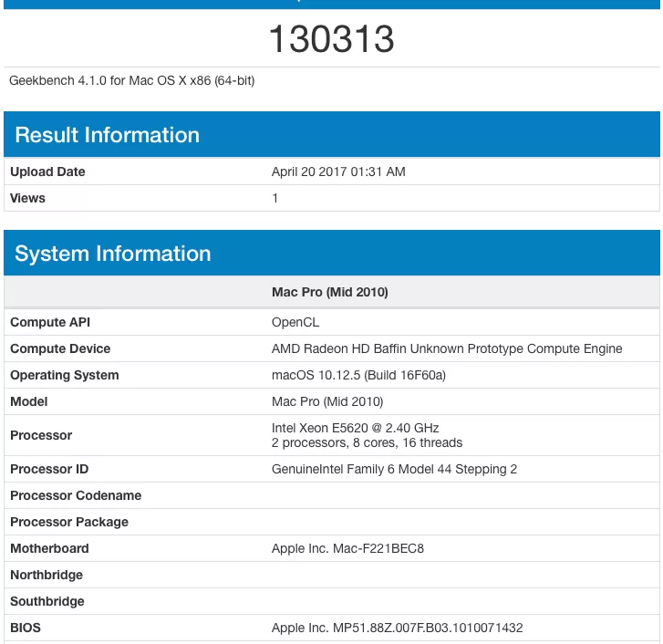The height and width of the screenshot is (644, 663).
Task: Click the Views count value 1
Action: (x=275, y=198)
